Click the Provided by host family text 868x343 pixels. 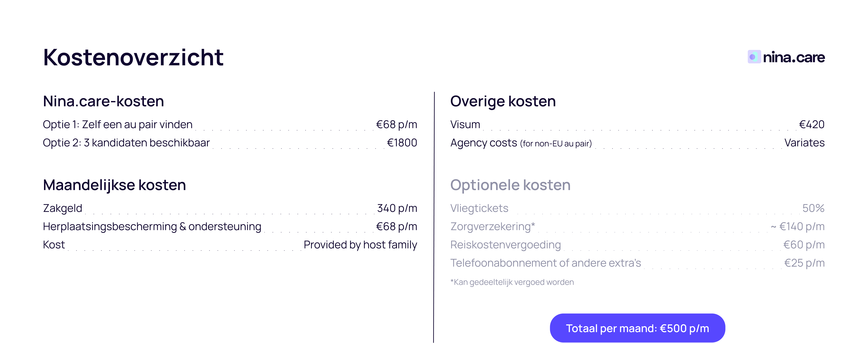(x=360, y=245)
